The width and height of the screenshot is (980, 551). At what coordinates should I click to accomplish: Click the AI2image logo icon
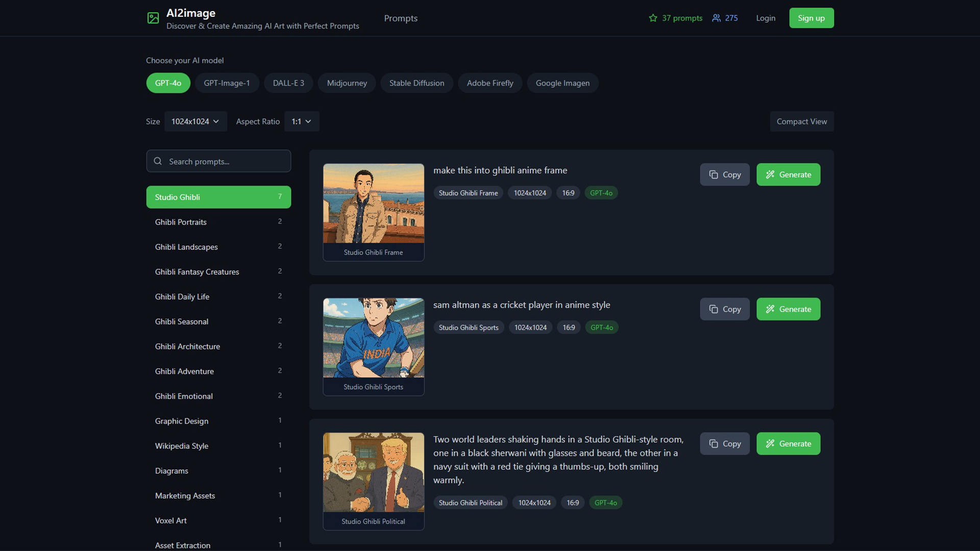(153, 18)
